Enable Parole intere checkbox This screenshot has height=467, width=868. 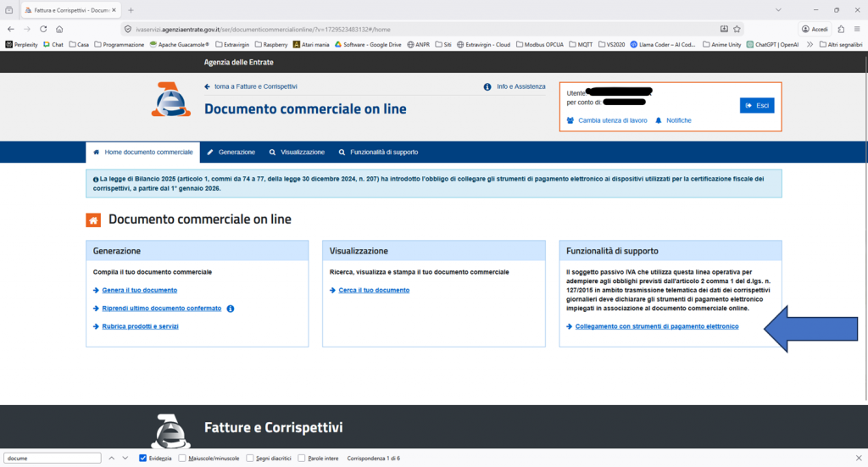[302, 458]
